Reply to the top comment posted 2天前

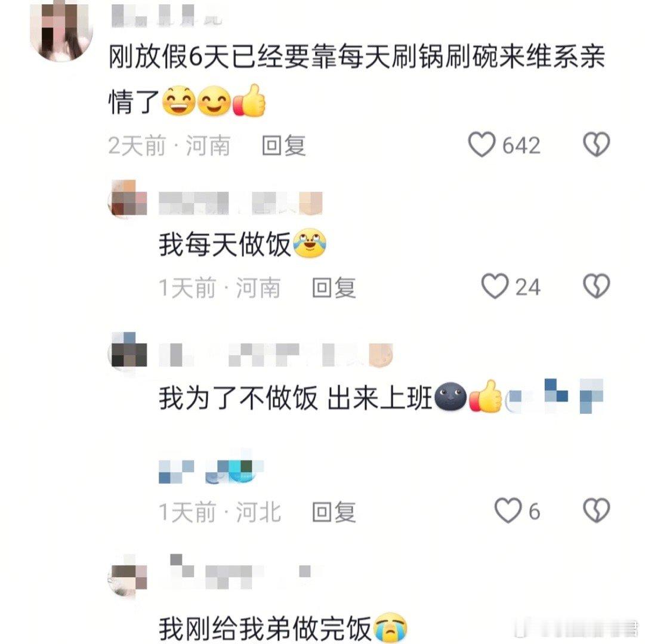click(x=284, y=145)
